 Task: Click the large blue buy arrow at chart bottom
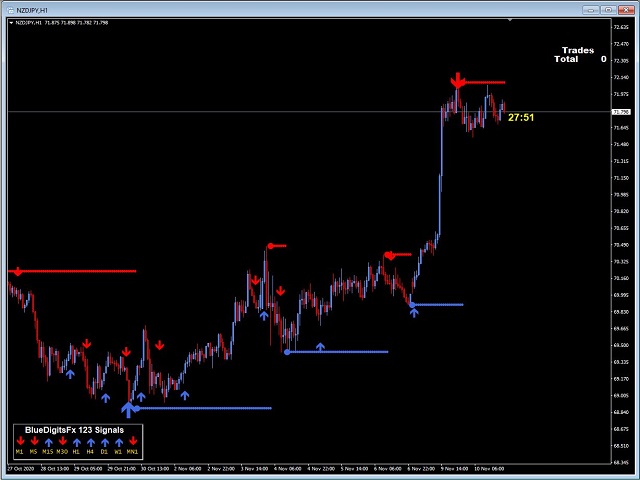[128, 410]
